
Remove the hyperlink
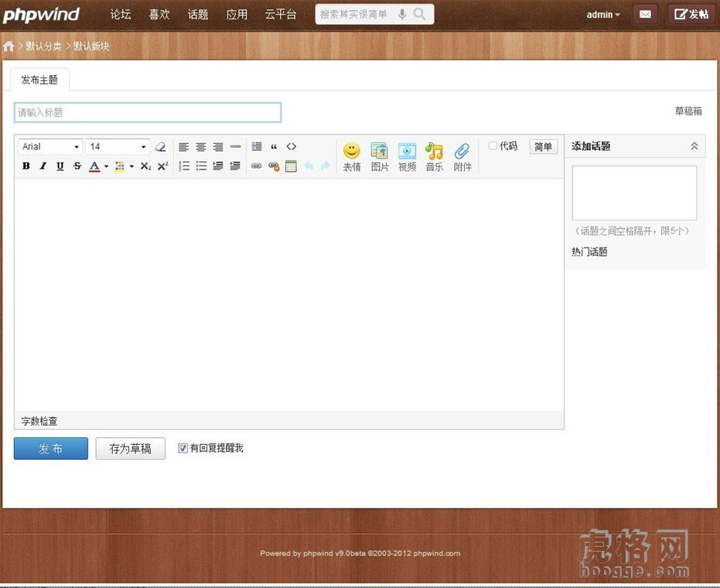click(274, 166)
